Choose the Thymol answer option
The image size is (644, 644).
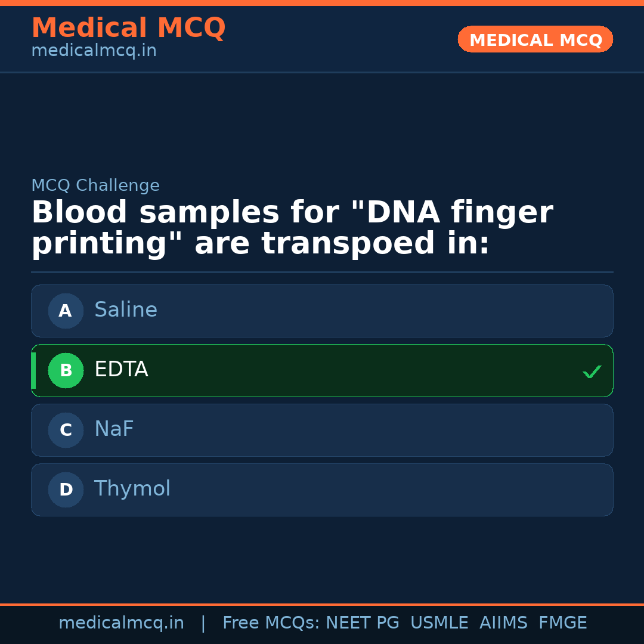(x=322, y=490)
